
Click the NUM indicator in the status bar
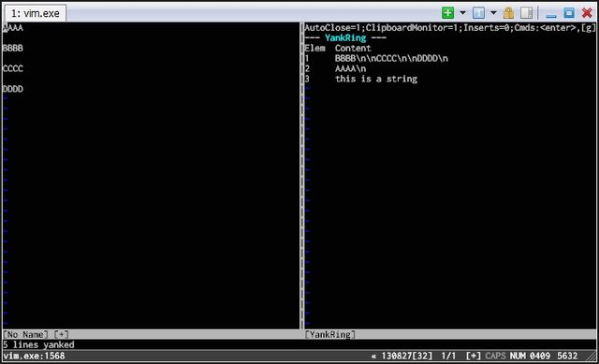pyautogui.click(x=518, y=356)
